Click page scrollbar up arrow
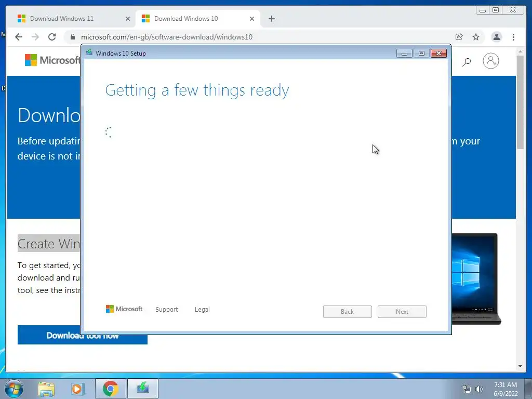Viewport: 532px width, 399px height. [520, 51]
